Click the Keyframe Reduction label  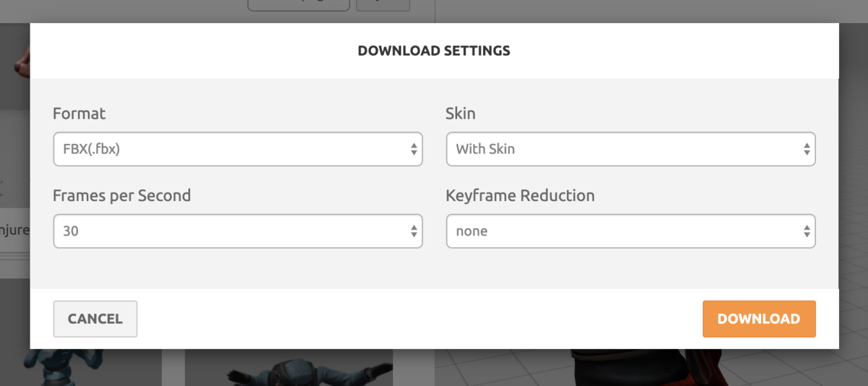[520, 195]
